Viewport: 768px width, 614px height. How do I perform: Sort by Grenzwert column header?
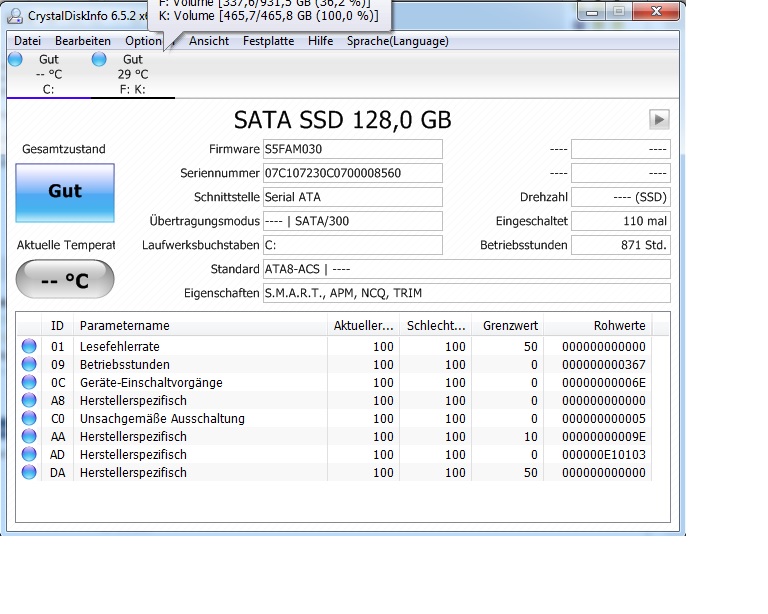pyautogui.click(x=507, y=326)
